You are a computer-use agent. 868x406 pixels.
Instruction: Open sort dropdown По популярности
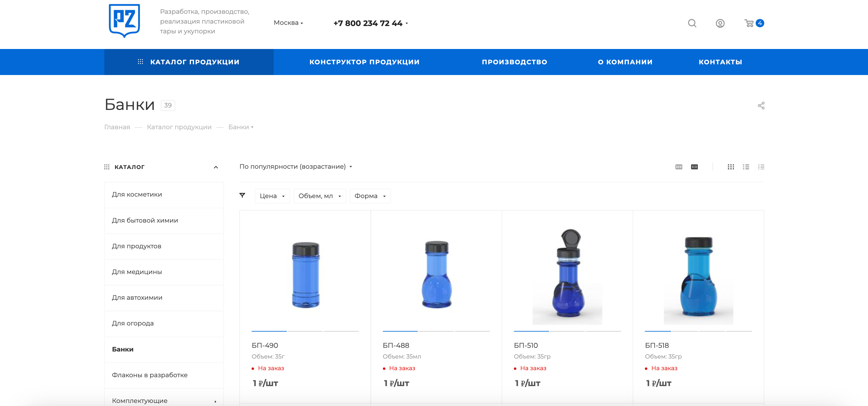[296, 167]
